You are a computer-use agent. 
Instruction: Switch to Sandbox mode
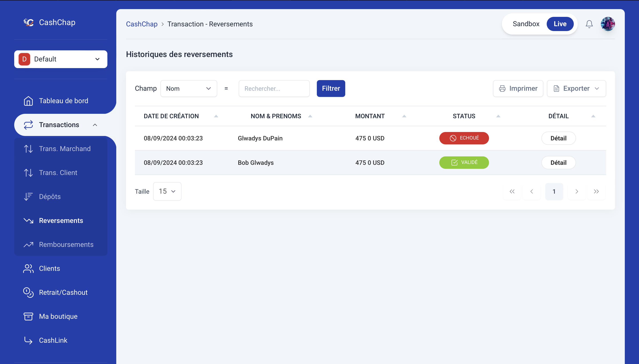(526, 24)
